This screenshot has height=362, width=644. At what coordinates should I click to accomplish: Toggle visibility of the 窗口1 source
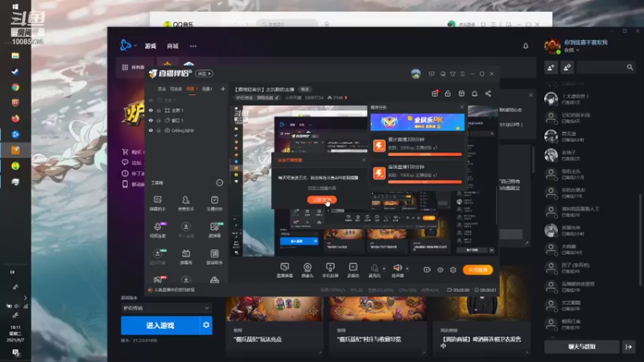pos(151,120)
